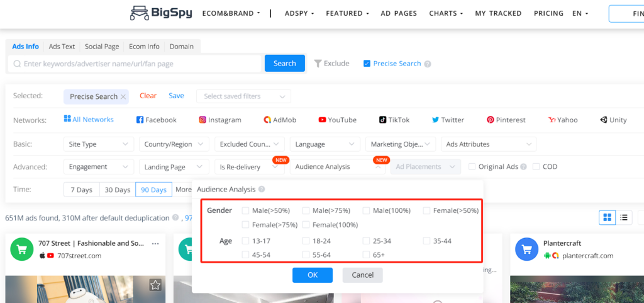Favorite the 707 Street ad with star
The height and width of the screenshot is (303, 644).
click(155, 285)
